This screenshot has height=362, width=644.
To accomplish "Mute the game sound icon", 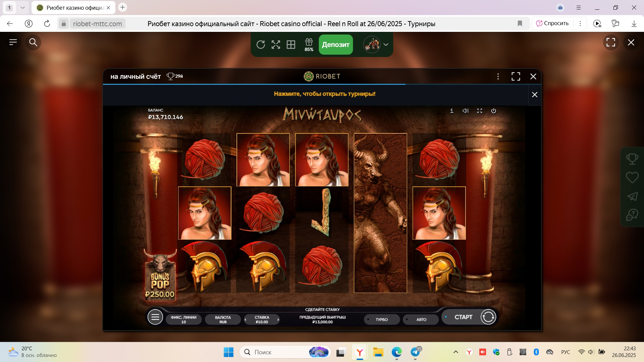I will (x=466, y=111).
